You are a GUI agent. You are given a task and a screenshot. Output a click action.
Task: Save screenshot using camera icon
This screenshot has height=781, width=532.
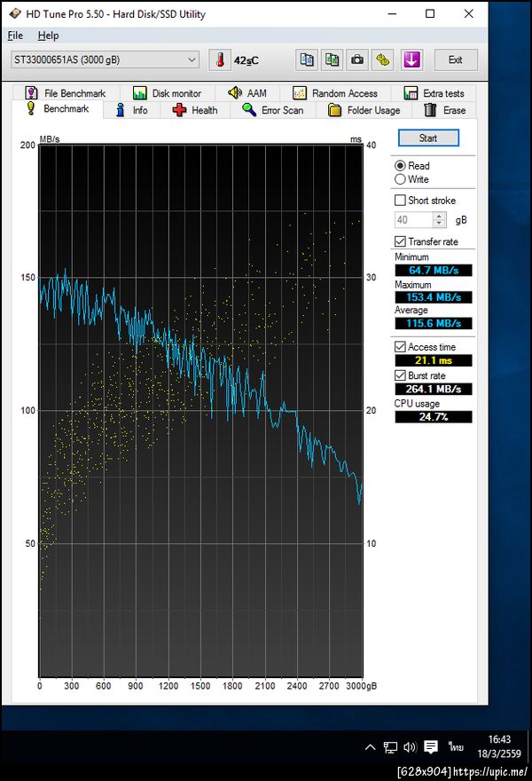click(357, 59)
